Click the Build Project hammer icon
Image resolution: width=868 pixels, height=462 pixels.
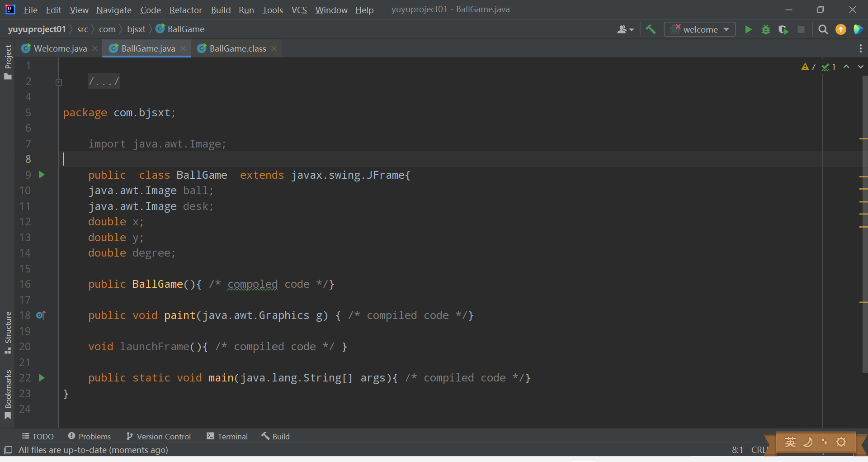point(651,29)
